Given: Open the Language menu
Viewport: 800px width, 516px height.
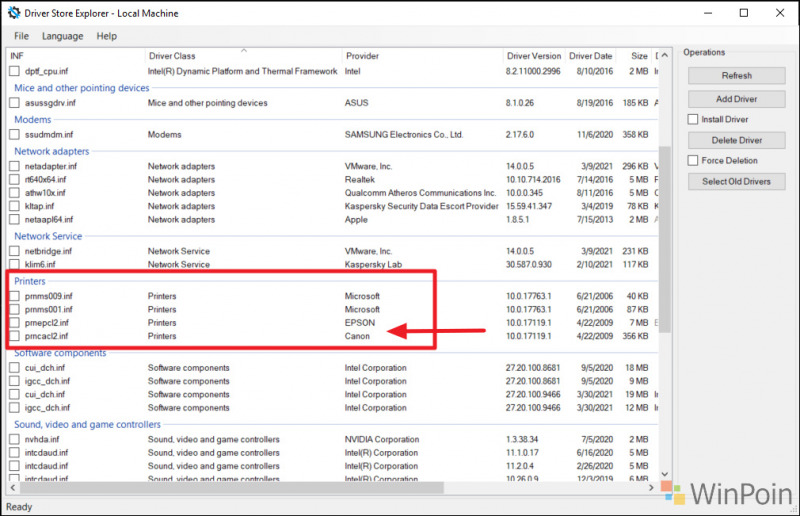Looking at the screenshot, I should pos(62,36).
